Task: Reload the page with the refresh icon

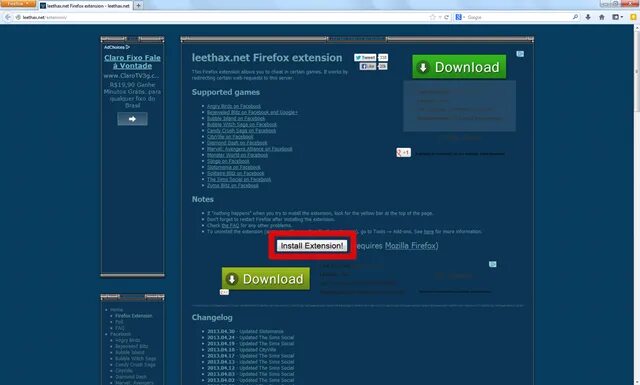Action: click(447, 17)
